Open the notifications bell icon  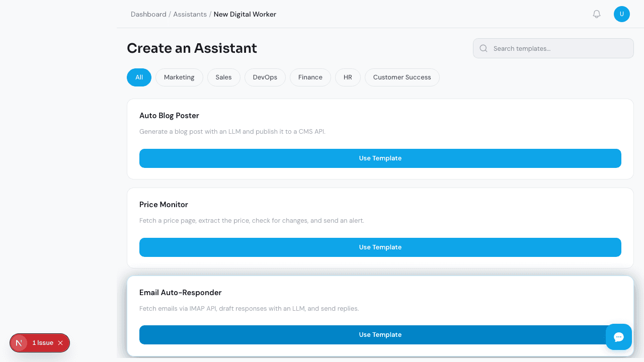pyautogui.click(x=596, y=14)
